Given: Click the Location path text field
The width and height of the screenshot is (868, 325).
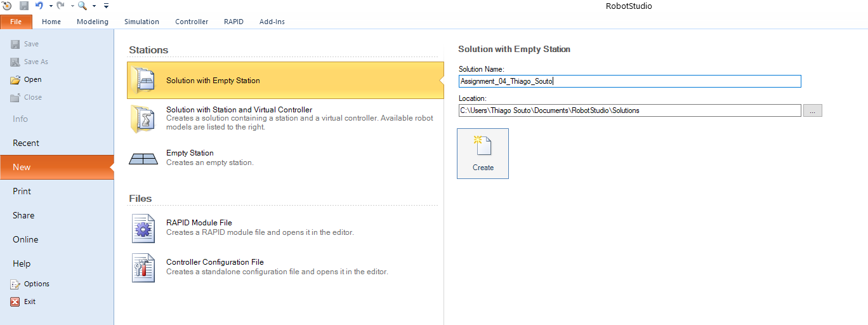Looking at the screenshot, I should [629, 110].
